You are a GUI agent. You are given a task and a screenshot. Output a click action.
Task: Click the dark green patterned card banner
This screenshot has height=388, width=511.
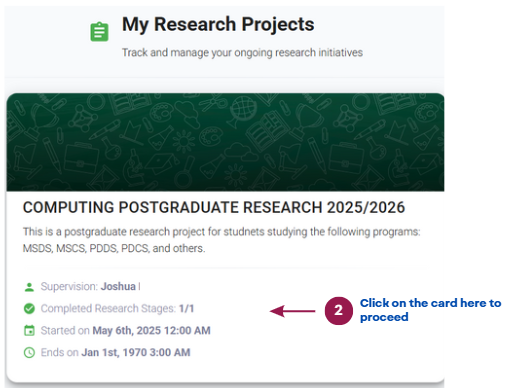(x=225, y=142)
